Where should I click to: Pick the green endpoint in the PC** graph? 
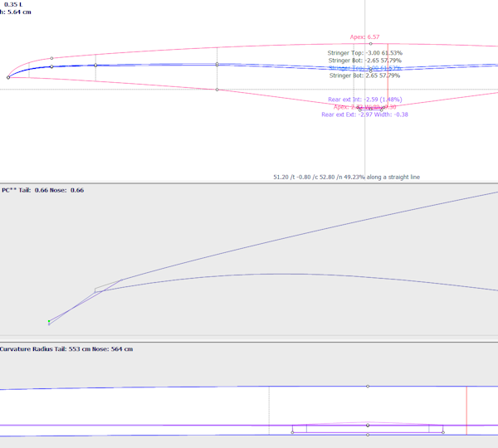(x=49, y=321)
